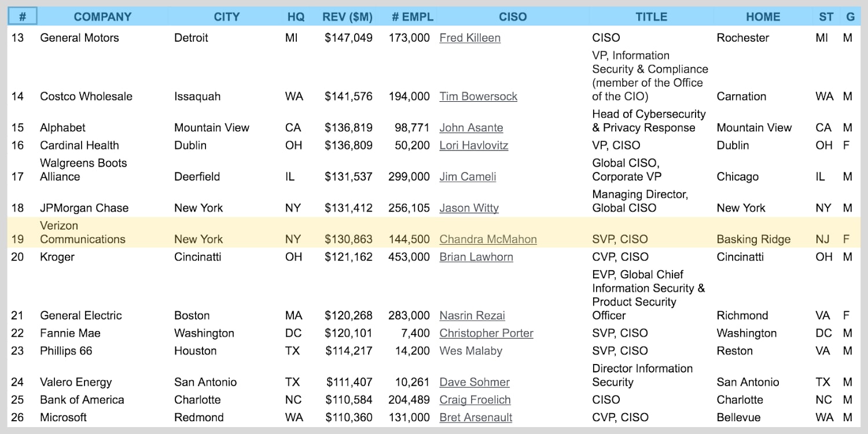Click the Cardinal Health cell
868x434 pixels.
point(79,145)
